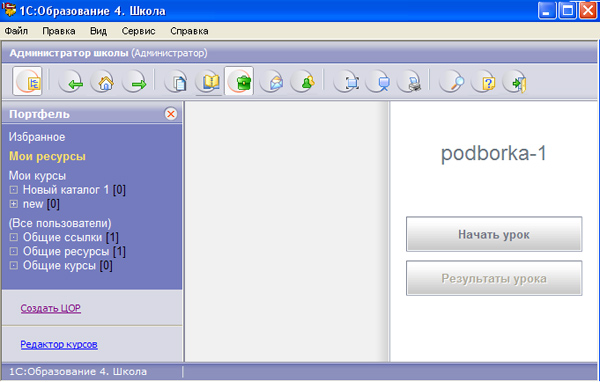
Task: Toggle the green portfolio briefcase icon
Action: pos(239,81)
